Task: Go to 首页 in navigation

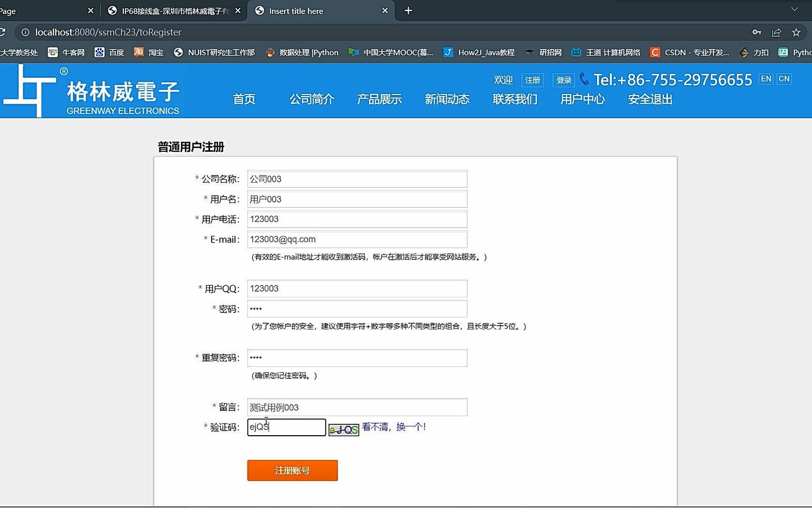Action: point(244,99)
